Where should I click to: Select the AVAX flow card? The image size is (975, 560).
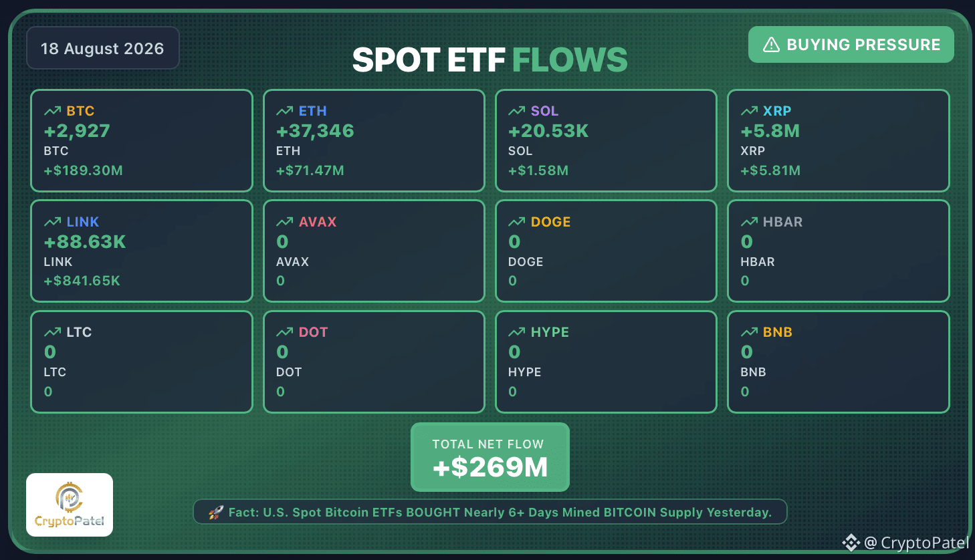374,251
